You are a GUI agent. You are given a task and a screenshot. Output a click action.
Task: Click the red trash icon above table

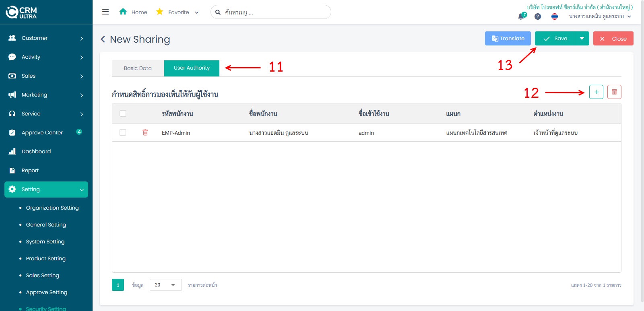(614, 92)
